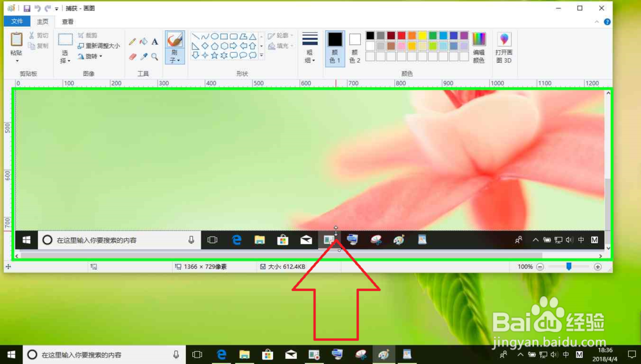Screen dimensions: 641x364
Task: Select the Text tool (A)
Action: [x=154, y=42]
